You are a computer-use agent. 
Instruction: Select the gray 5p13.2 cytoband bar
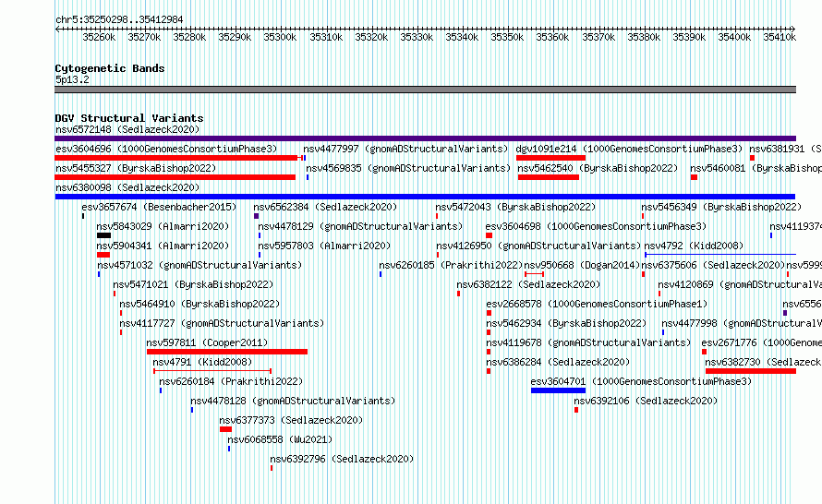(425, 90)
